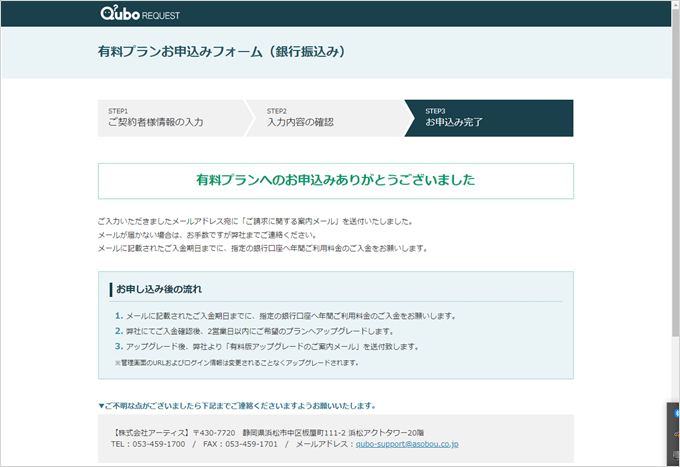Click the Qubo REQUEST logo
Viewport: 680px width, 467px height.
point(140,13)
